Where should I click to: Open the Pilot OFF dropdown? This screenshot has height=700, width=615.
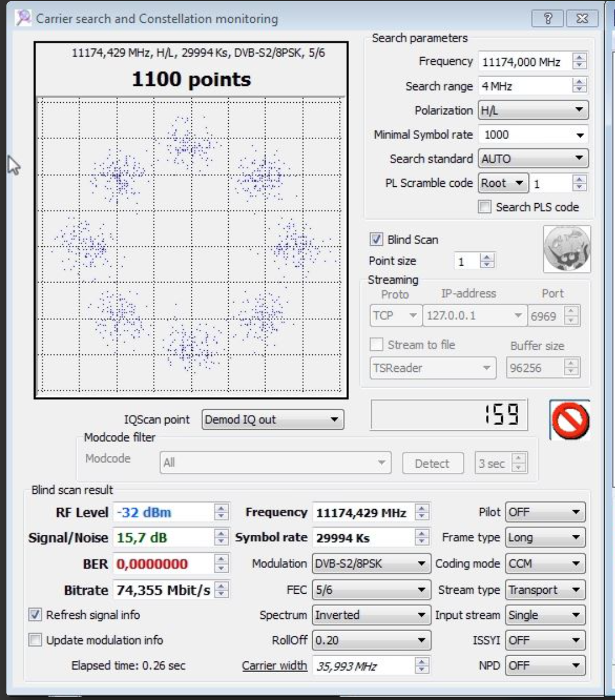tap(546, 511)
